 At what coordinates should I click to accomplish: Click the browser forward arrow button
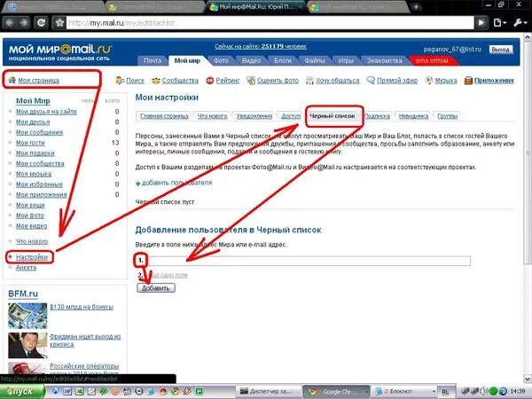click(23, 23)
